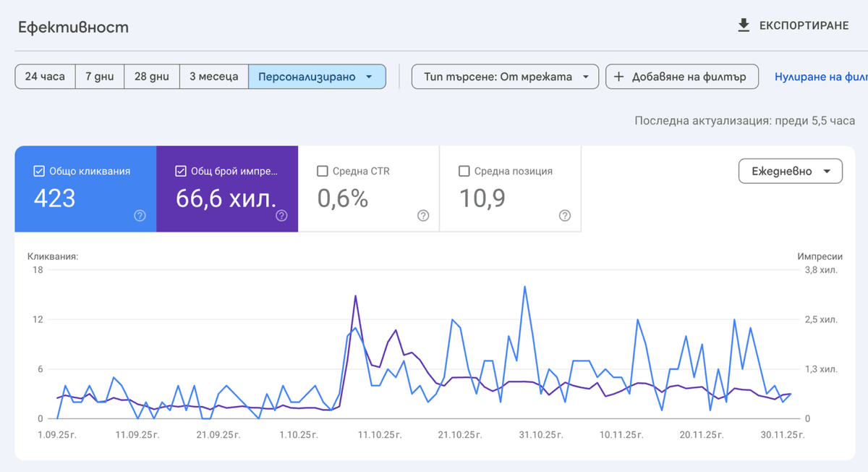This screenshot has height=472, width=868.
Task: Click the ЕКСПОРТИРАНЕ button
Action: tap(803, 25)
